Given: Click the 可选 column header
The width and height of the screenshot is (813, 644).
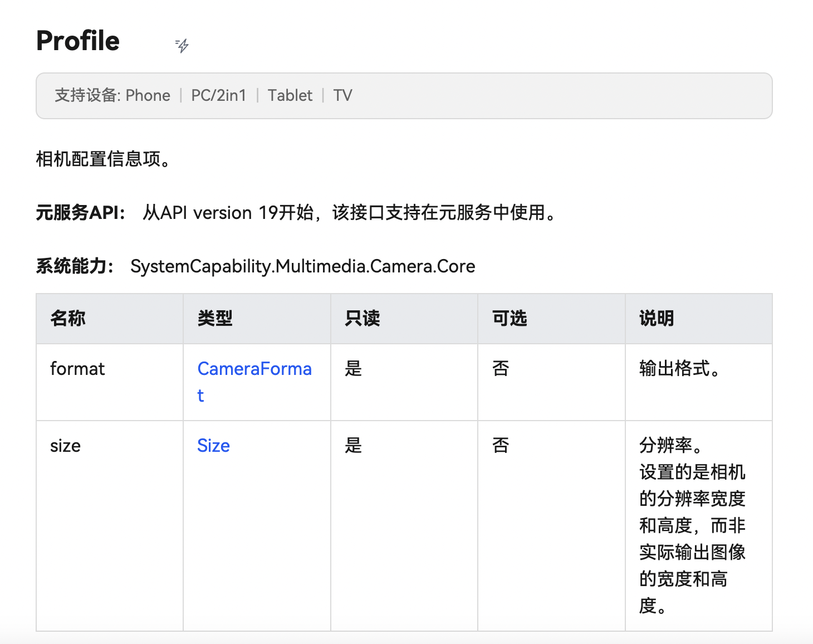Looking at the screenshot, I should pos(509,319).
